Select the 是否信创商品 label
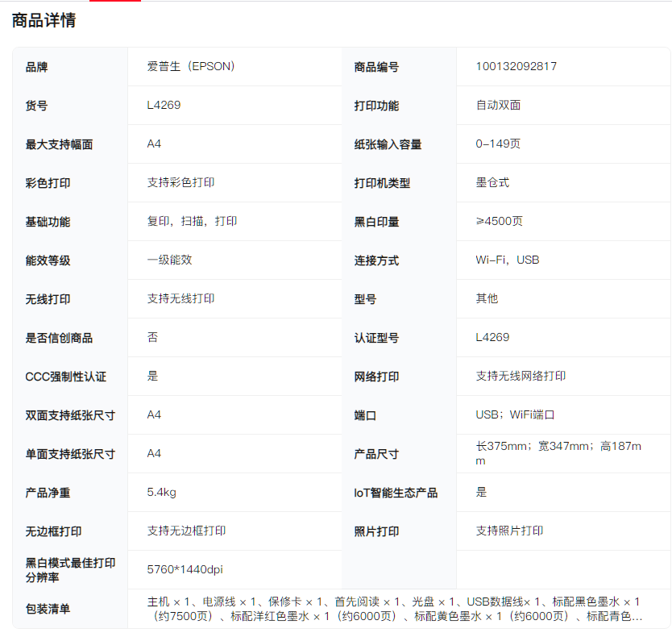Screen dimensions: 672x637 [x=59, y=338]
